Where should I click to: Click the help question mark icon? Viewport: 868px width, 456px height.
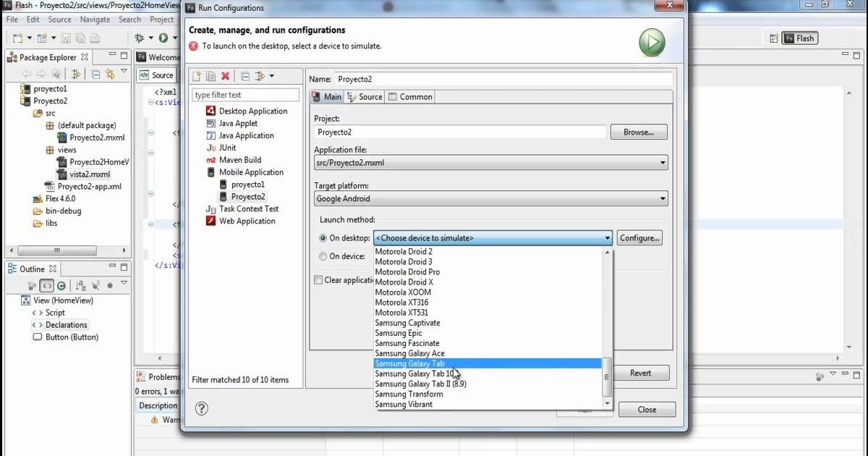(x=202, y=409)
